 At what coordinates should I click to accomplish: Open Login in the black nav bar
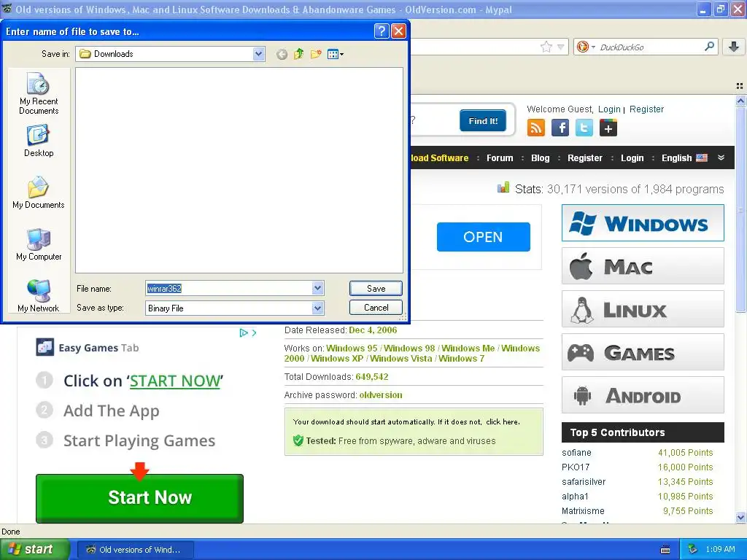pos(632,158)
